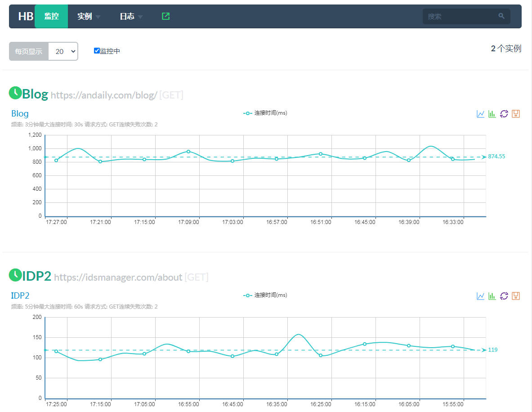Image resolution: width=532 pixels, height=412 pixels.
Task: Toggle 连接时间(ms) legend in Blog chart
Action: click(x=265, y=113)
